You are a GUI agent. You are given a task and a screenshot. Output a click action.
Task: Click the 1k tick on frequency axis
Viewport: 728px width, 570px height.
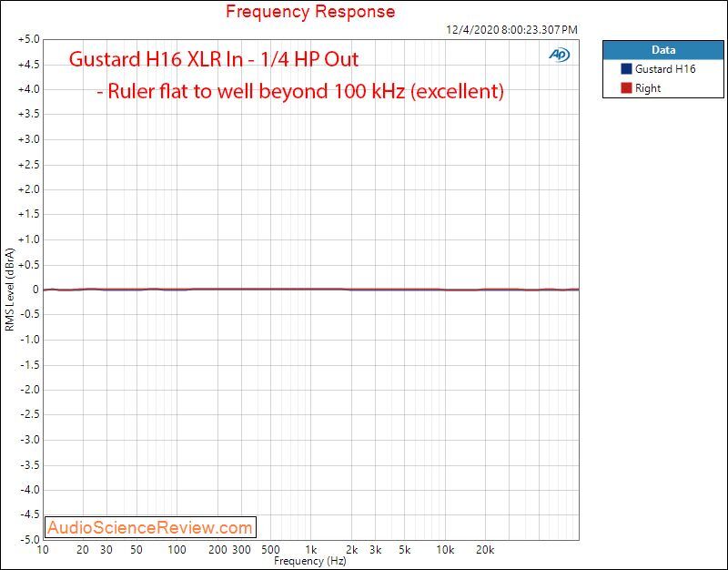[x=310, y=550]
